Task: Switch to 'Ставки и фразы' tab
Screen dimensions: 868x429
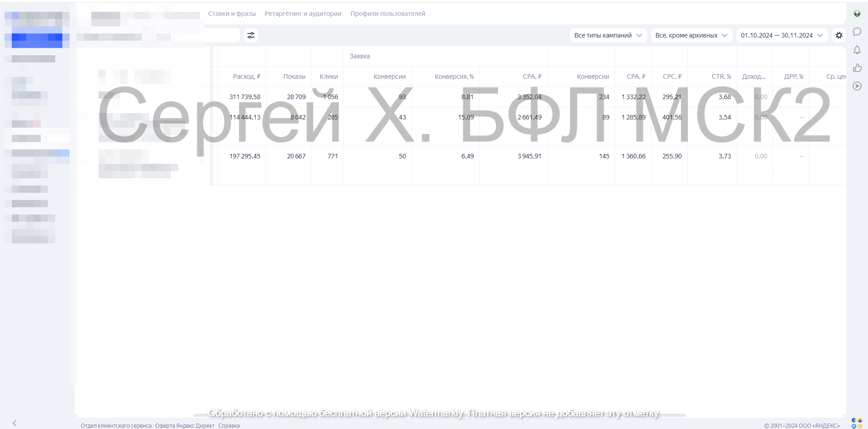Action: click(x=232, y=14)
